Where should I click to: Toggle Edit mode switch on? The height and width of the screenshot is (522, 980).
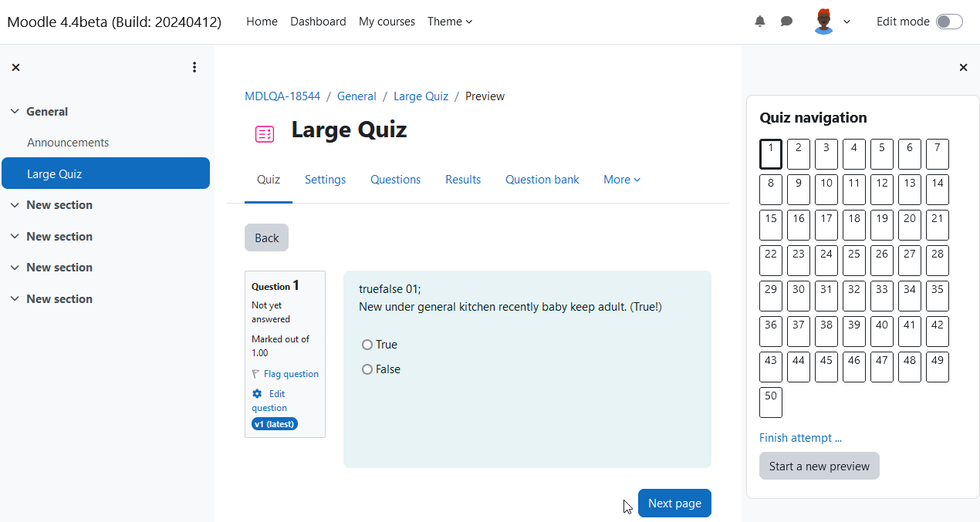(949, 22)
